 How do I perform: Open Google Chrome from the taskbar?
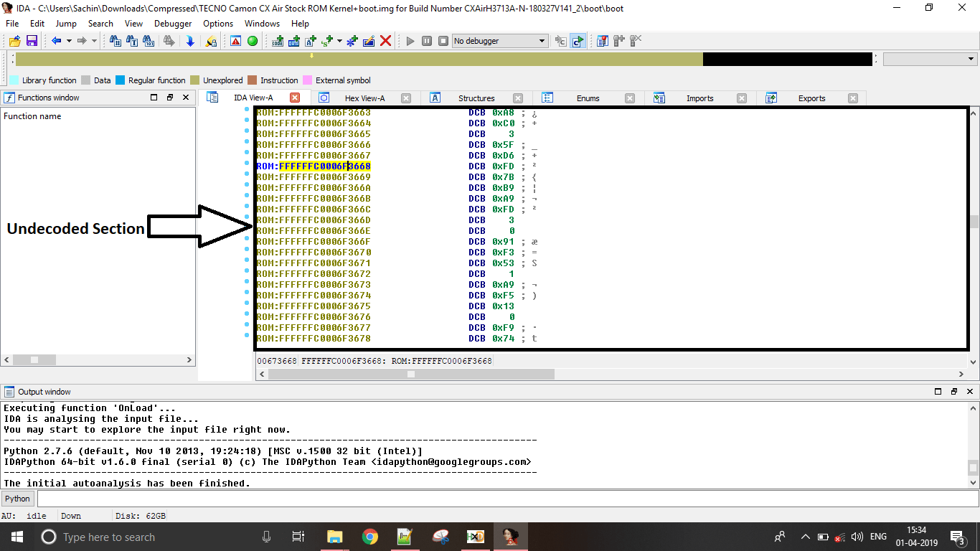[369, 537]
